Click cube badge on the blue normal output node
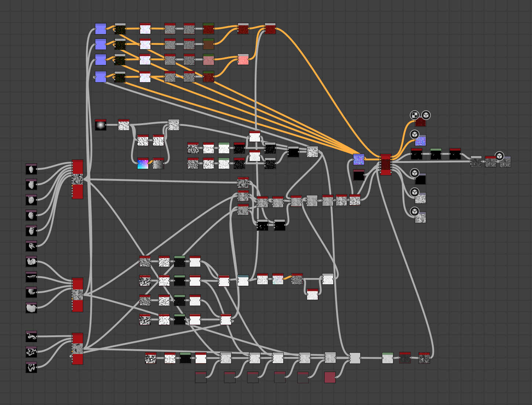The height and width of the screenshot is (405, 532). click(414, 134)
